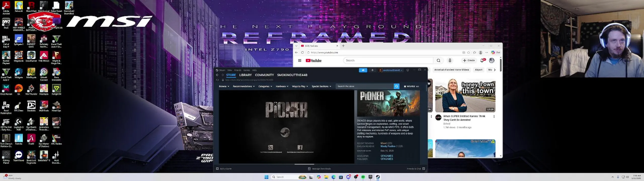Open the View menu in Steam
Viewport: 644px width, 181px height.
pos(230,70)
